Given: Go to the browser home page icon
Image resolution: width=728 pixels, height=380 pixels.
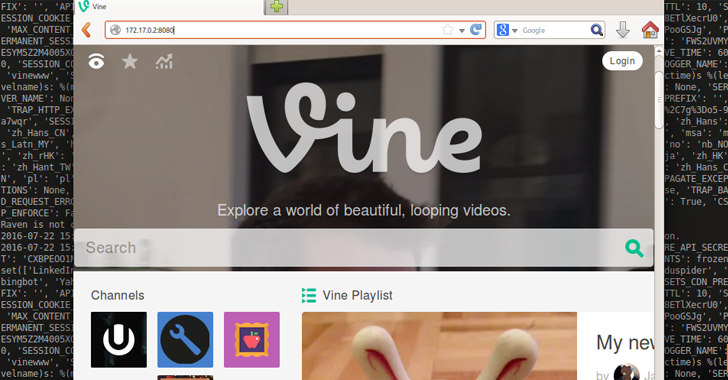Looking at the screenshot, I should [x=650, y=30].
